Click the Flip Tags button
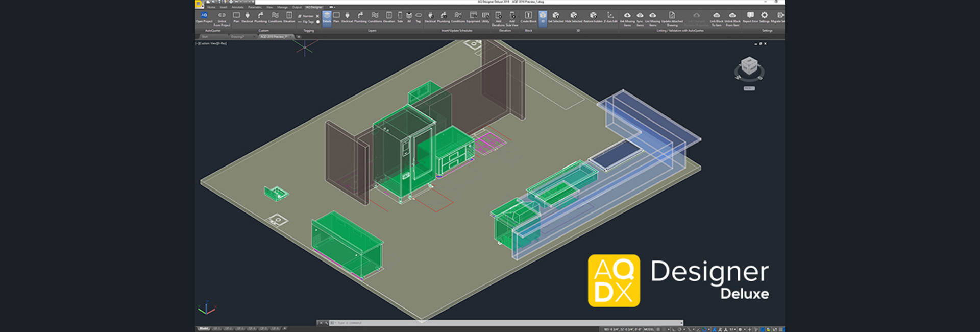 306,22
